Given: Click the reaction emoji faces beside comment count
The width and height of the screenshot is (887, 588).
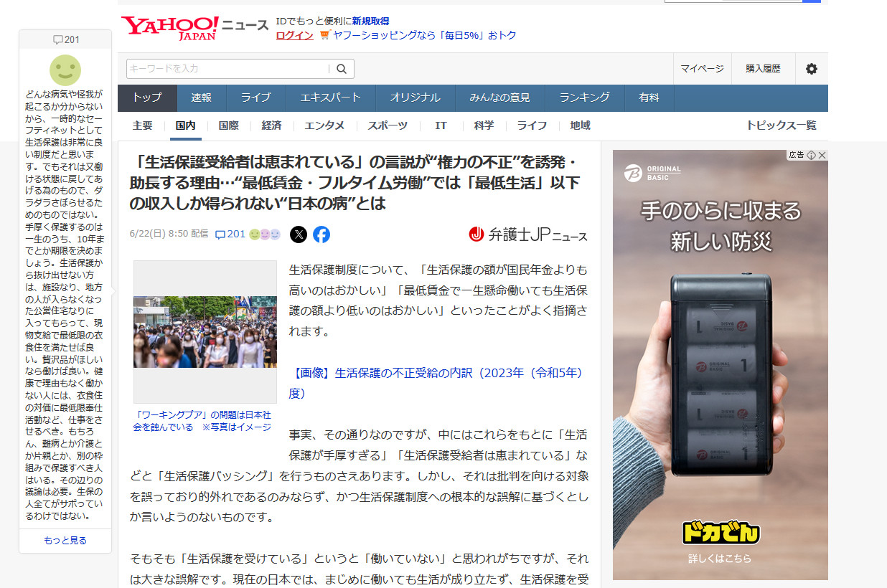Looking at the screenshot, I should pos(264,234).
